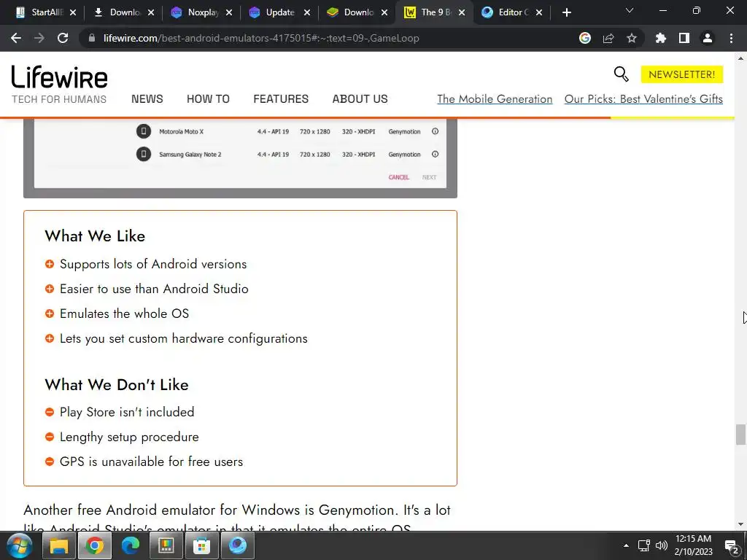Click the page scrollbar thumb
This screenshot has width=747, height=560.
click(x=740, y=435)
